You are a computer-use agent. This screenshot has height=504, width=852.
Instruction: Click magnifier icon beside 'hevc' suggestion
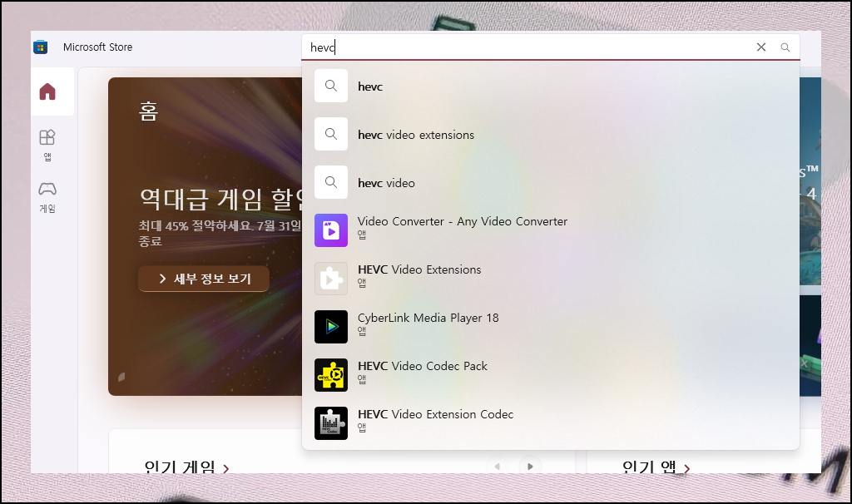point(331,86)
